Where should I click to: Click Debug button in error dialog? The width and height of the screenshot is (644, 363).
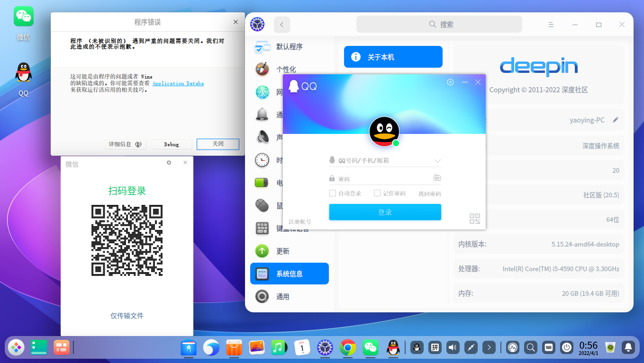click(172, 144)
